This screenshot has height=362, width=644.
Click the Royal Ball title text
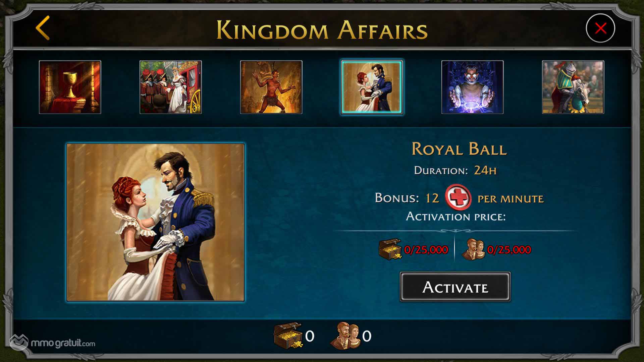tap(459, 149)
